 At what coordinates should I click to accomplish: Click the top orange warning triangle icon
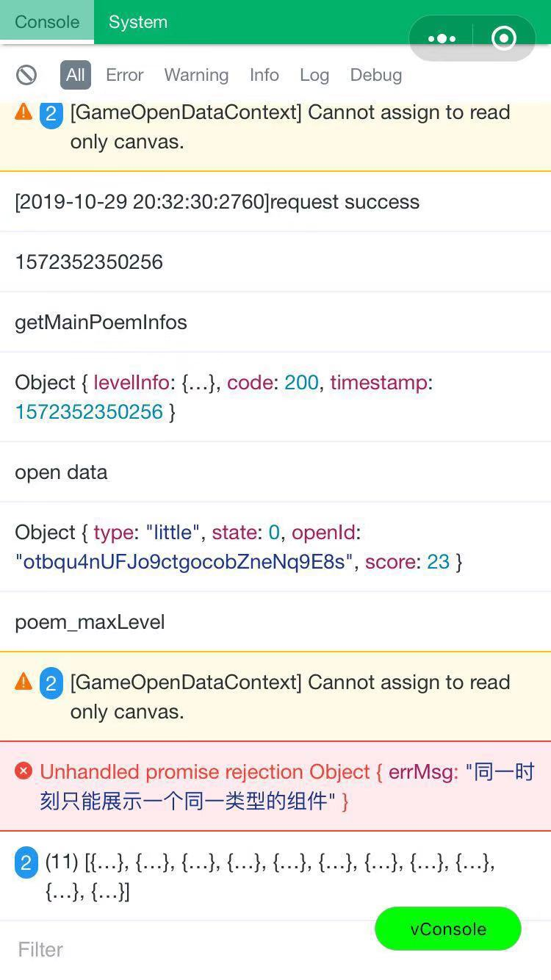pos(24,112)
